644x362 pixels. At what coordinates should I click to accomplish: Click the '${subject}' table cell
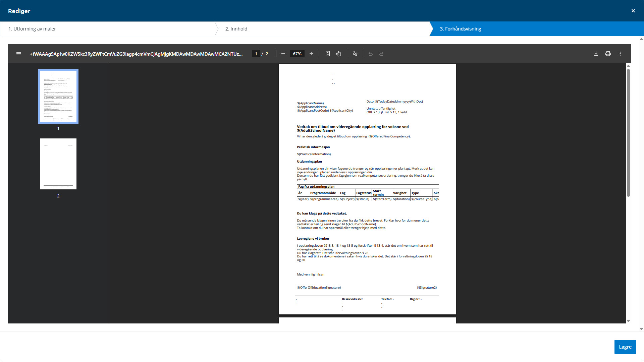[347, 199]
